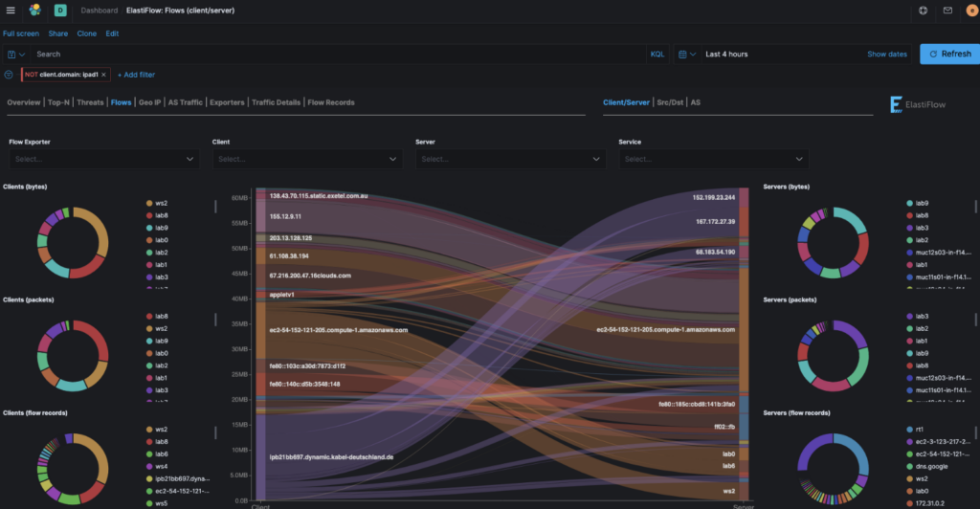Toggle lab2 in Servers (bytes) legend
This screenshot has height=509, width=980.
click(918, 240)
